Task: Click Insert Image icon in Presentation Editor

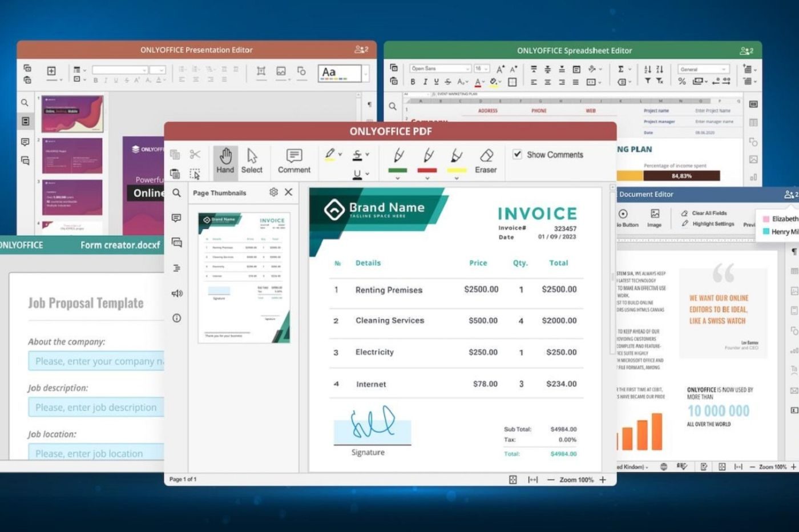Action: pyautogui.click(x=281, y=71)
